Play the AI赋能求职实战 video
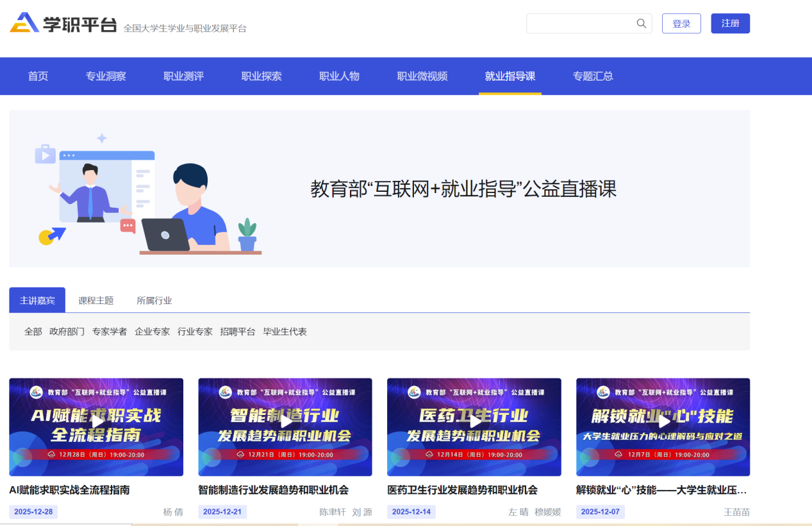 [96, 421]
